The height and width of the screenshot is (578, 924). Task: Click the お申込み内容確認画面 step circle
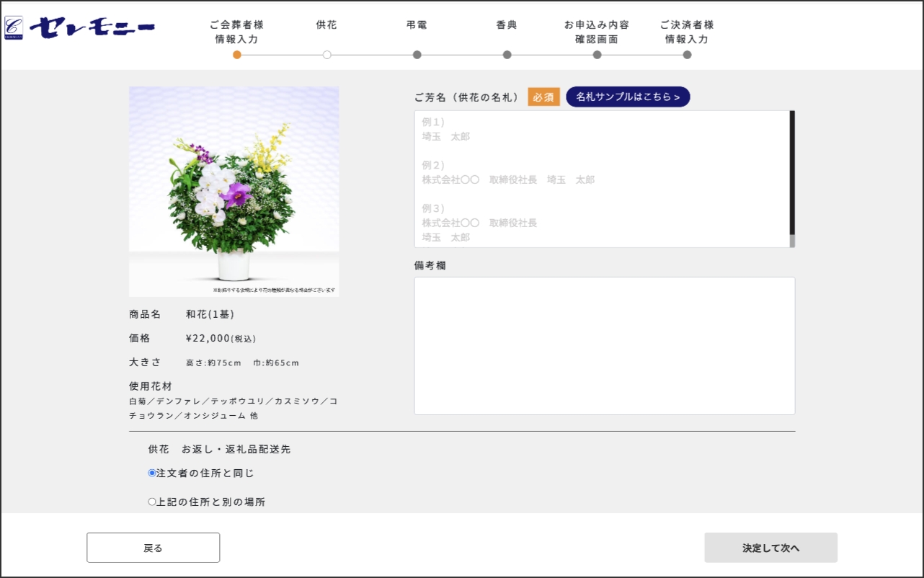[598, 55]
